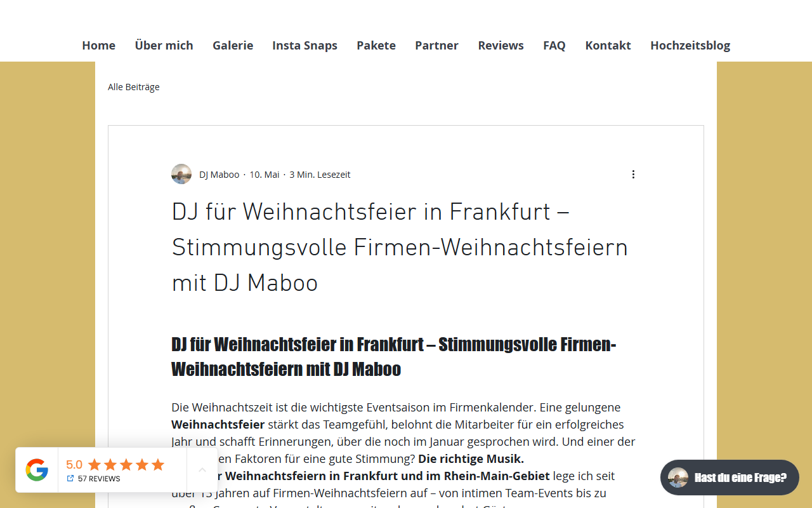
Task: Open the external link icon beside 57 Reviews
Action: coord(70,478)
